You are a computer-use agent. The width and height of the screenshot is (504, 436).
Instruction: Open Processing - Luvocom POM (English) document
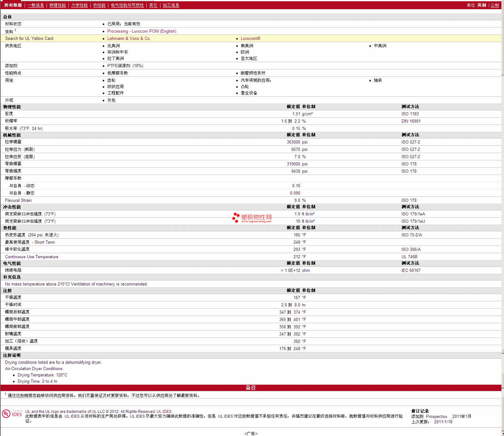pyautogui.click(x=142, y=31)
